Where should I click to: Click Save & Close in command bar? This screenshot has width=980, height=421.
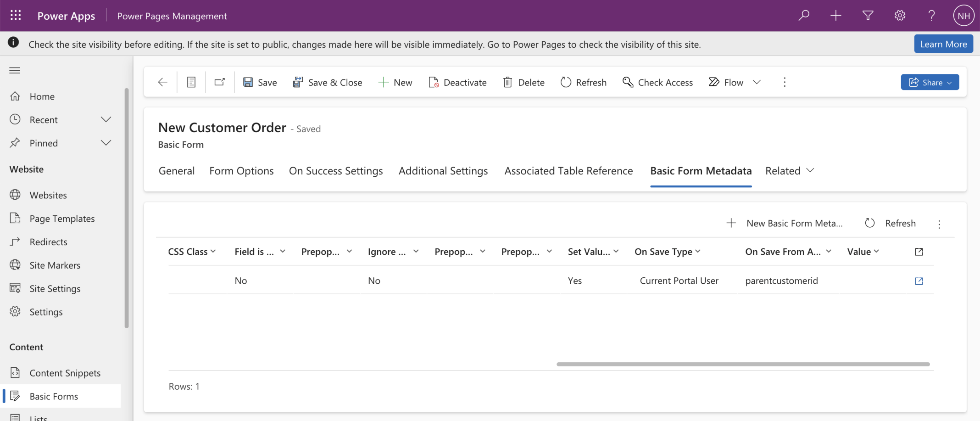click(328, 82)
